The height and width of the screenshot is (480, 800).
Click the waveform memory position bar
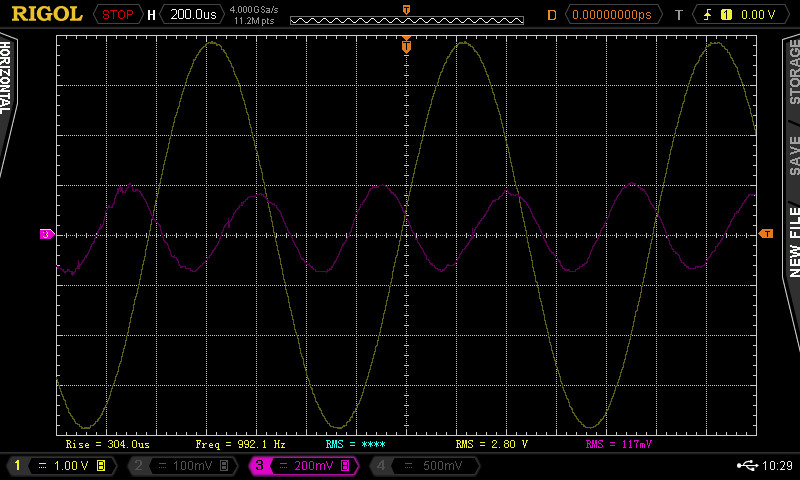pyautogui.click(x=406, y=20)
